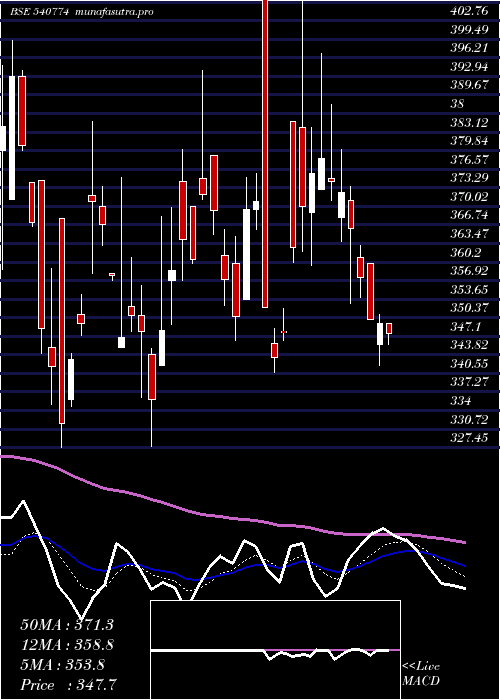Click the Price : 347.7 readout
This screenshot has width=500, height=700.
click(69, 685)
